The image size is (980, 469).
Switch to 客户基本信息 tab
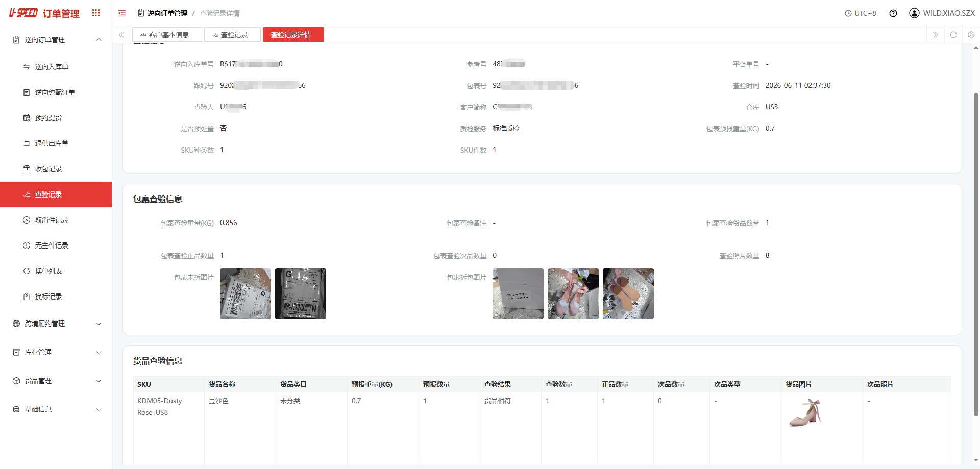(x=167, y=35)
